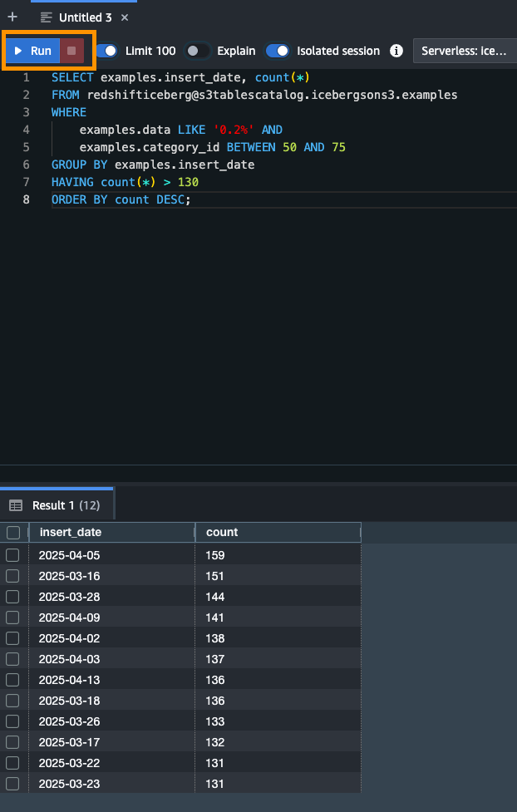Check the row for 2025-03-16

(x=12, y=576)
